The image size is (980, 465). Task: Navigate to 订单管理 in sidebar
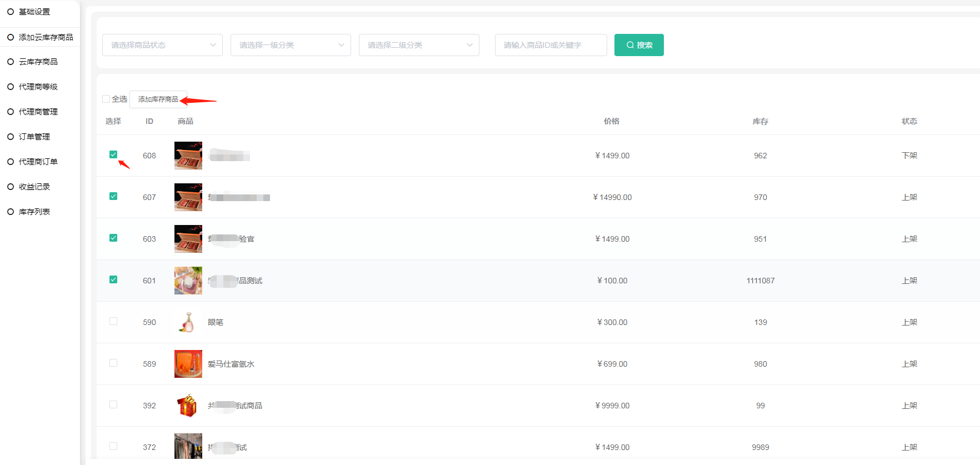click(34, 137)
